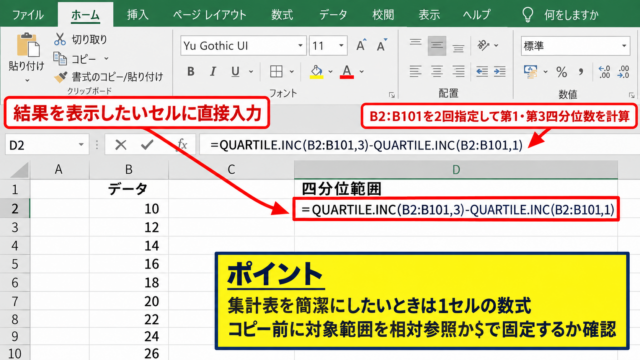
Task: Increase decimal places
Action: (x=604, y=72)
